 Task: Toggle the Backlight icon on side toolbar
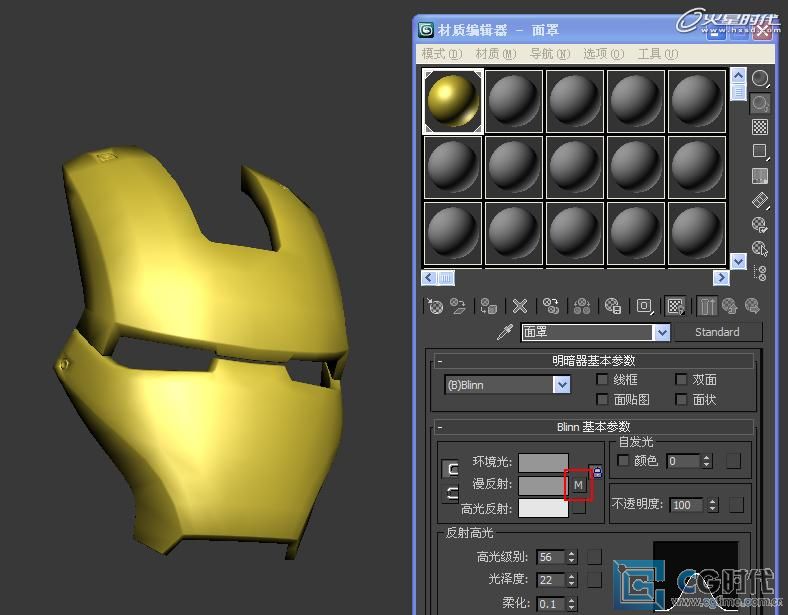(760, 104)
